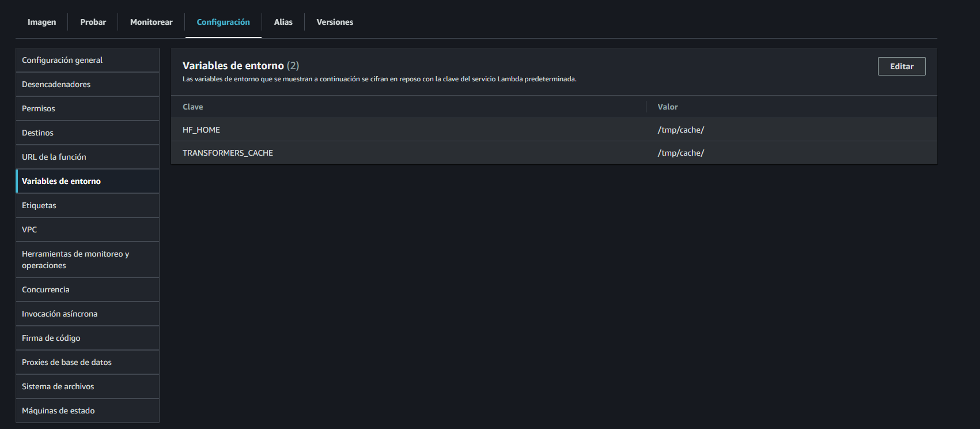Click the Editar button for environment variables
980x429 pixels.
(901, 66)
